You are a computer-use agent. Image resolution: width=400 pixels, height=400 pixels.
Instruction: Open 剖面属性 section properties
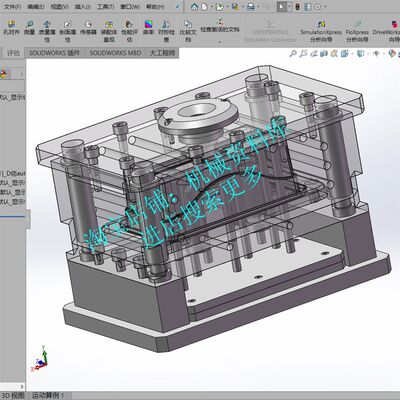68,32
